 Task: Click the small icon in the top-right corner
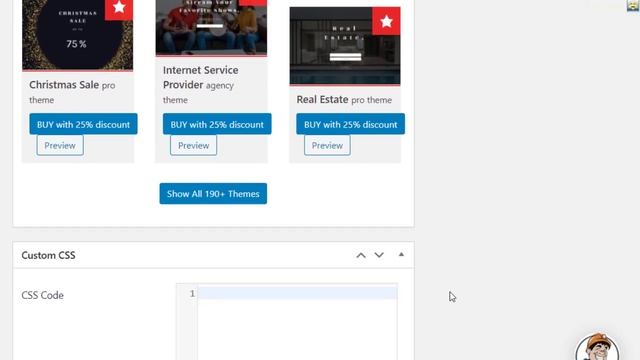[x=633, y=5]
